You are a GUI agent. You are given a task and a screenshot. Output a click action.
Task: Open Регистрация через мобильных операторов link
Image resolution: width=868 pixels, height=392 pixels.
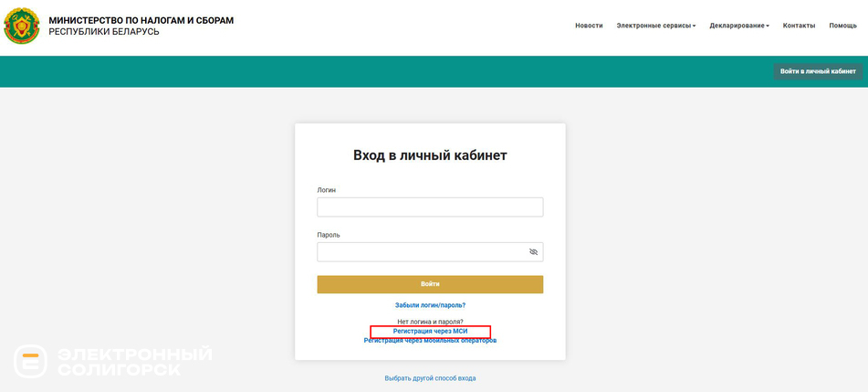click(x=430, y=341)
